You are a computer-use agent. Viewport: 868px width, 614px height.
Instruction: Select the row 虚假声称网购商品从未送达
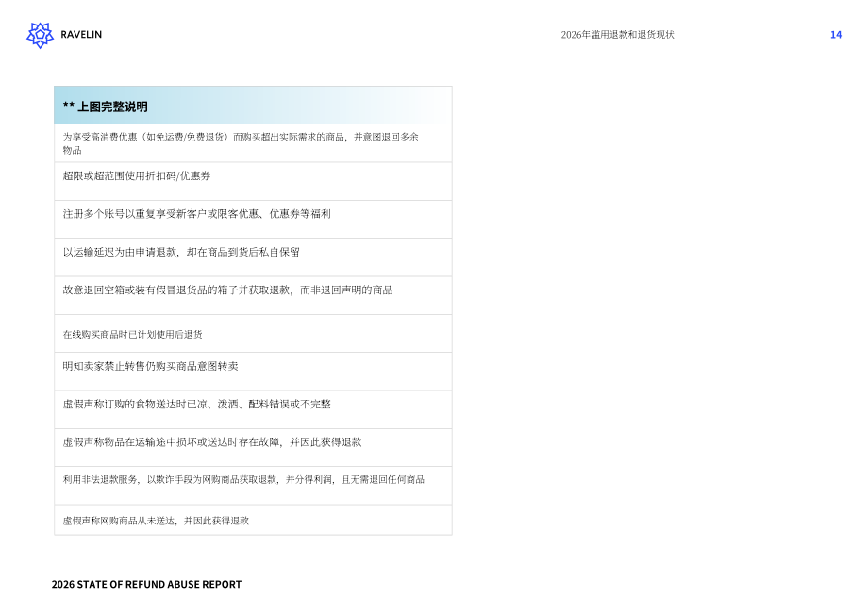253,520
